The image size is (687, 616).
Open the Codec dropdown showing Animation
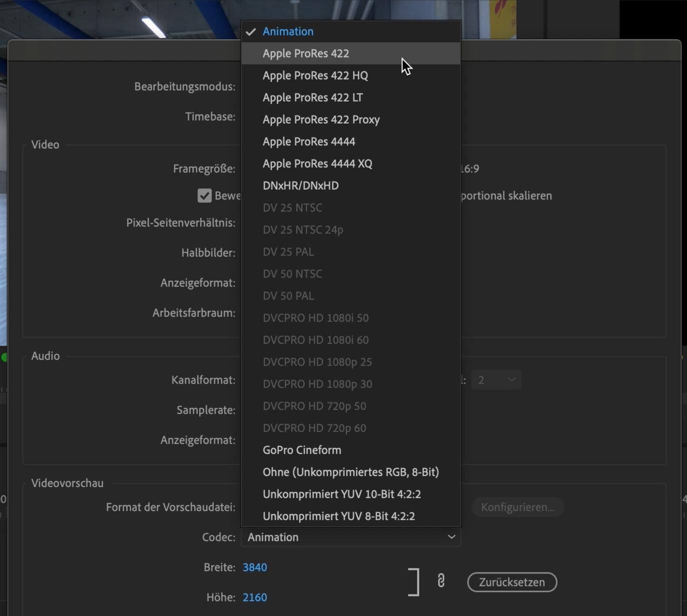click(351, 537)
